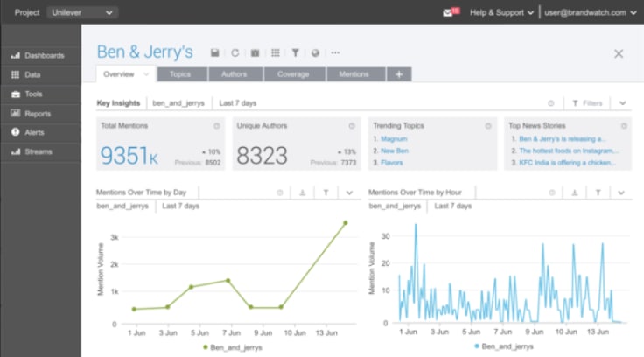Click the 9351k Total Mentions value
The height and width of the screenshot is (357, 644).
[x=129, y=156]
